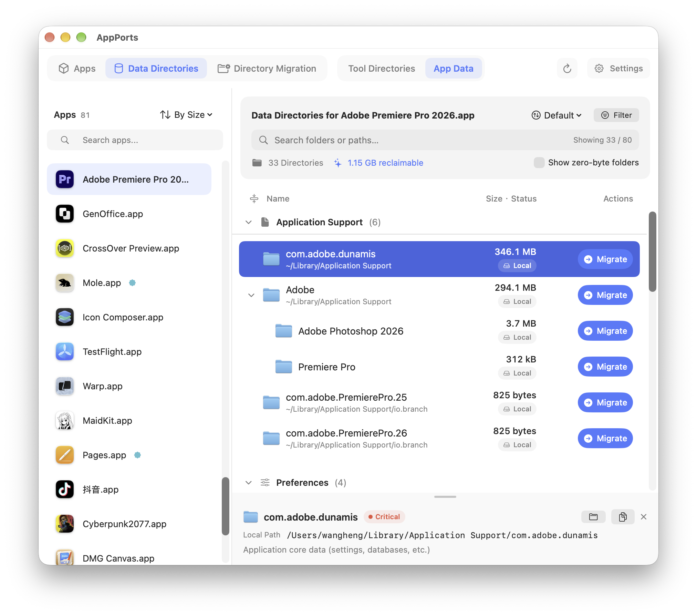Select the App Data tab
697x616 pixels.
coord(453,69)
